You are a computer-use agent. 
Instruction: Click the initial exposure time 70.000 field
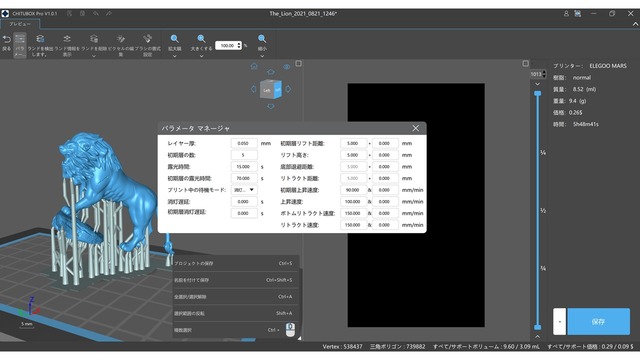click(x=244, y=178)
